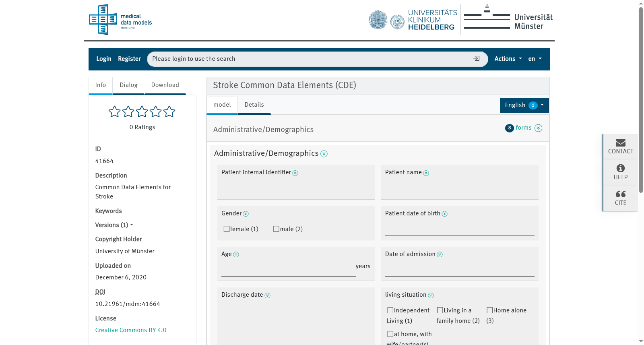Click info icon next to Patient date of birth

[x=445, y=214]
